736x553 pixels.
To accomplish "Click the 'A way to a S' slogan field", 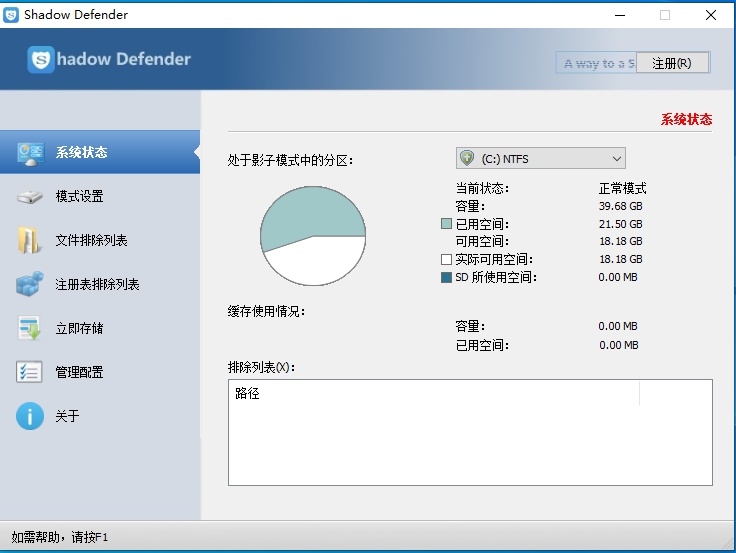I will [596, 63].
